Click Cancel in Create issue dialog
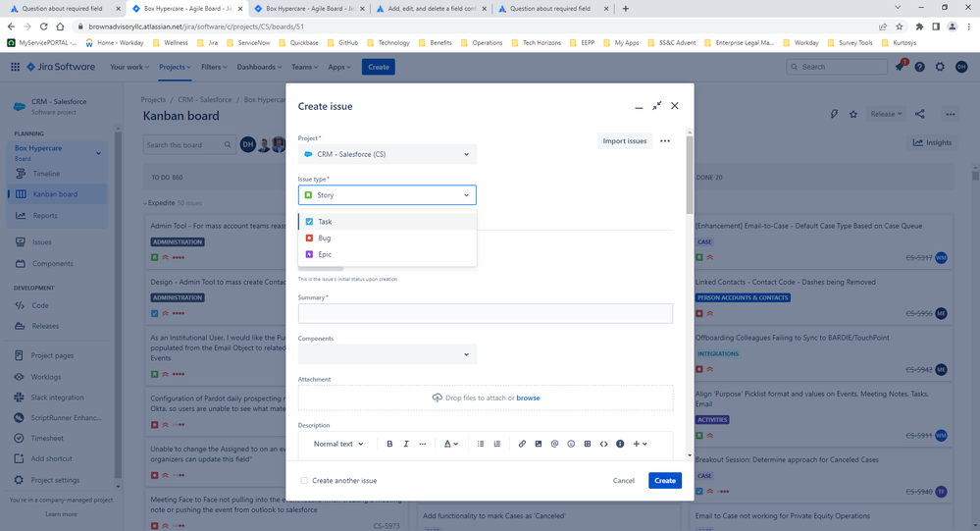The width and height of the screenshot is (980, 531). [623, 480]
